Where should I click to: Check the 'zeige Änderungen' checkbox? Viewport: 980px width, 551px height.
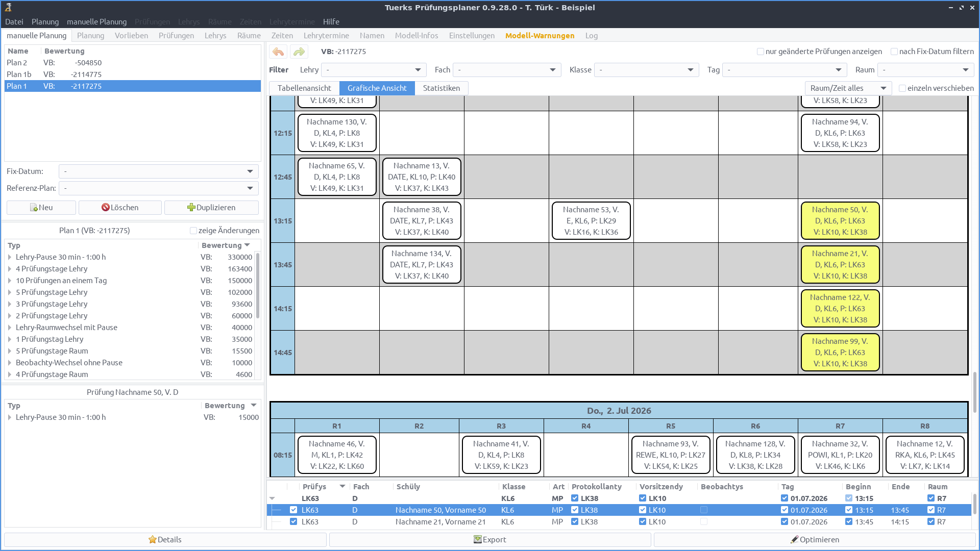(x=193, y=231)
